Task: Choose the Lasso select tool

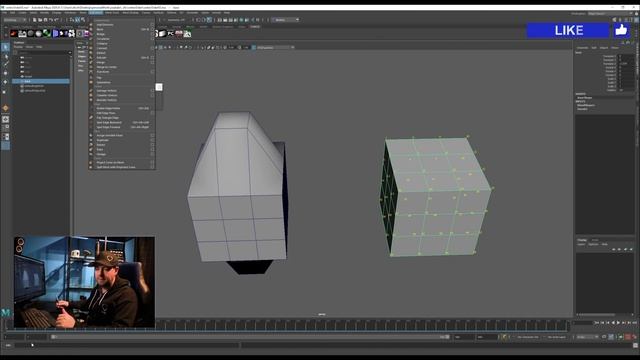Action: 5,57
